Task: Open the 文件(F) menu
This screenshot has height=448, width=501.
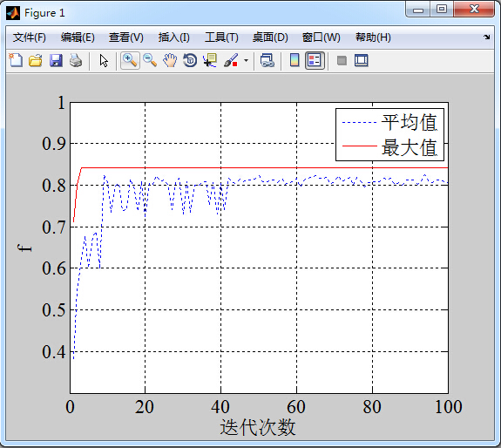Action: (30, 37)
